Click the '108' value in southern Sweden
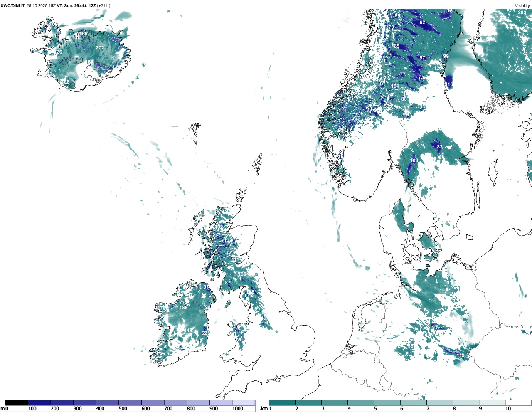The height and width of the screenshot is (412, 532). 414,160
